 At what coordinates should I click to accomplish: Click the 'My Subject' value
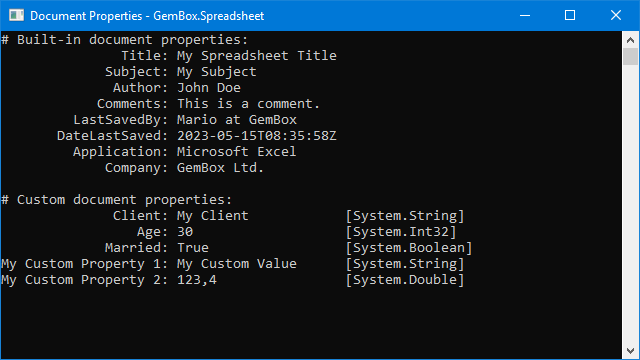coord(216,72)
